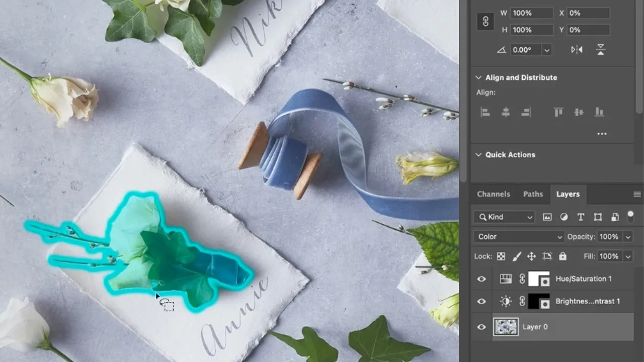
Task: Click the Opacity value field
Action: coord(610,236)
